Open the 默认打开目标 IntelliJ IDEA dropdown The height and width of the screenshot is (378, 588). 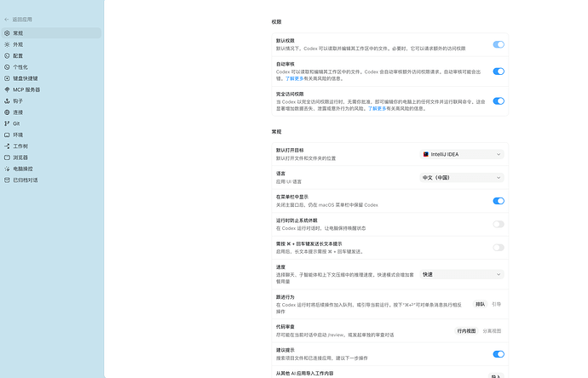pyautogui.click(x=462, y=154)
